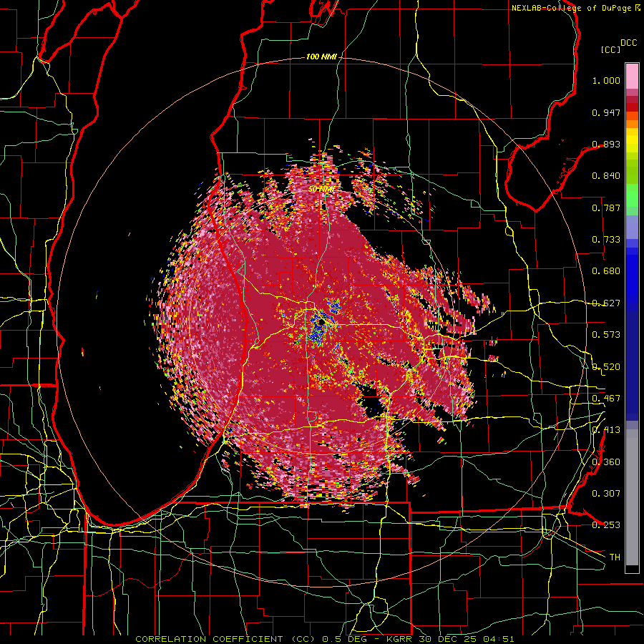Screen dimensions: 644x644
Task: Click the light pink segment of the color bar
Action: pyautogui.click(x=632, y=77)
